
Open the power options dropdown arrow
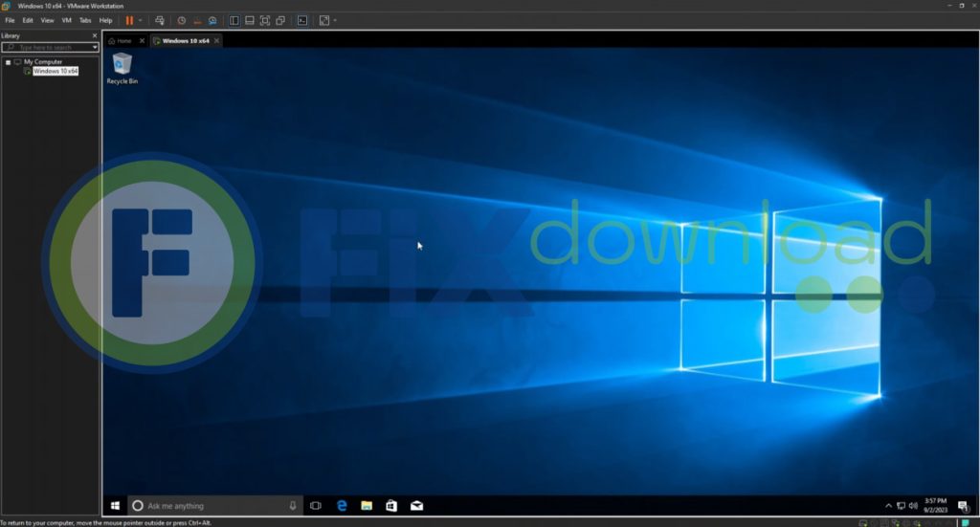[x=141, y=20]
